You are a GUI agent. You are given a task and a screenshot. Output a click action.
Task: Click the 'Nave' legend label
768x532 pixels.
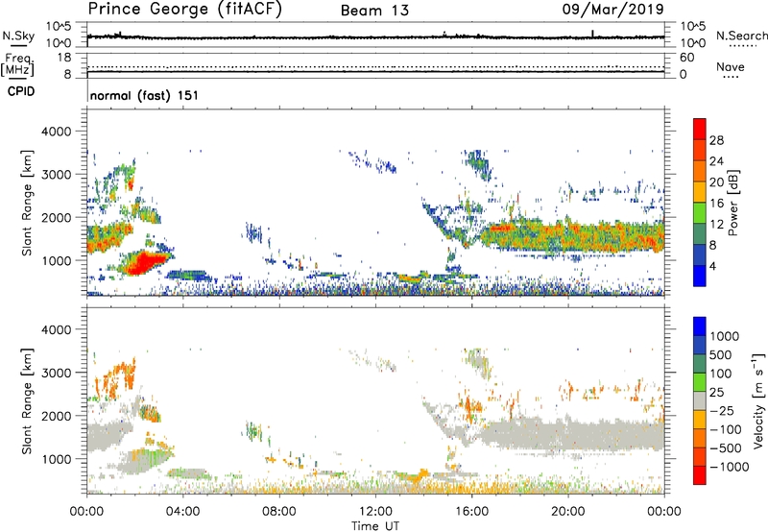pyautogui.click(x=731, y=66)
